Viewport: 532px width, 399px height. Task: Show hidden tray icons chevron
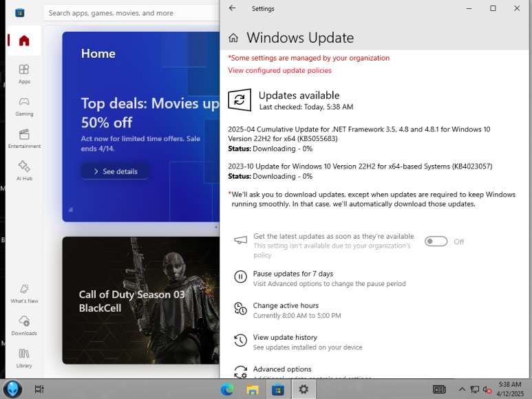coord(462,389)
